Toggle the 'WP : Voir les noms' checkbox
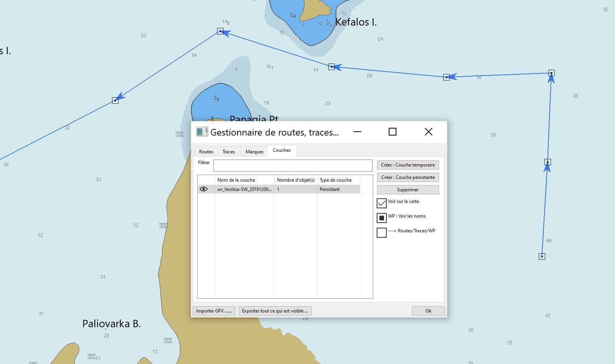This screenshot has height=364, width=615. 382,218
